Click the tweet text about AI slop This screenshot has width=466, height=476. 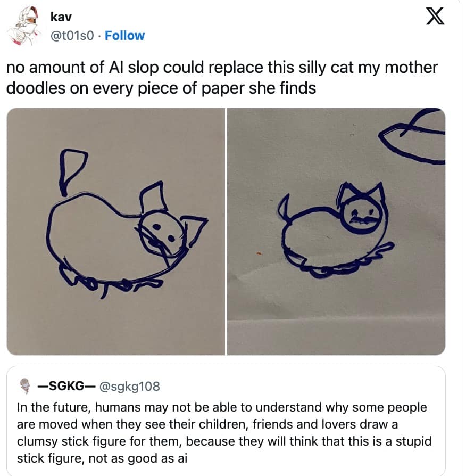click(x=222, y=77)
